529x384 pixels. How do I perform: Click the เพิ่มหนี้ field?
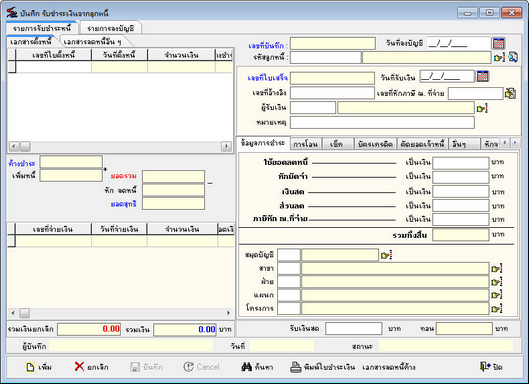coord(71,175)
